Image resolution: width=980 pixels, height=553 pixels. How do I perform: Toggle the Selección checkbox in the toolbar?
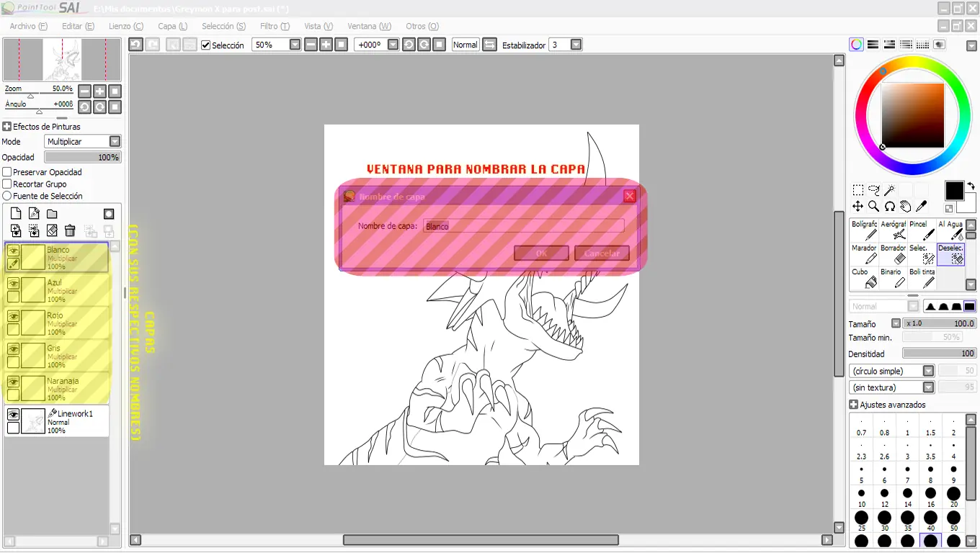206,45
